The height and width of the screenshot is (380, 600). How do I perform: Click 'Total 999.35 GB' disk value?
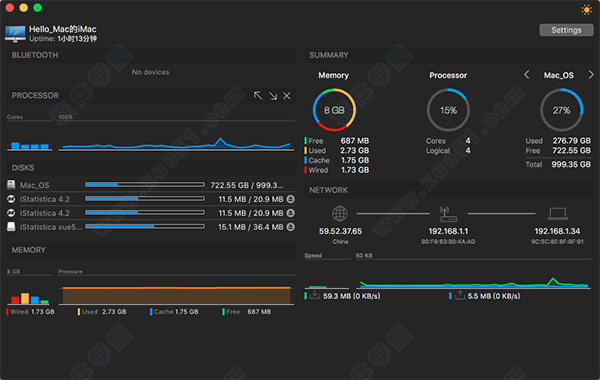(x=558, y=165)
